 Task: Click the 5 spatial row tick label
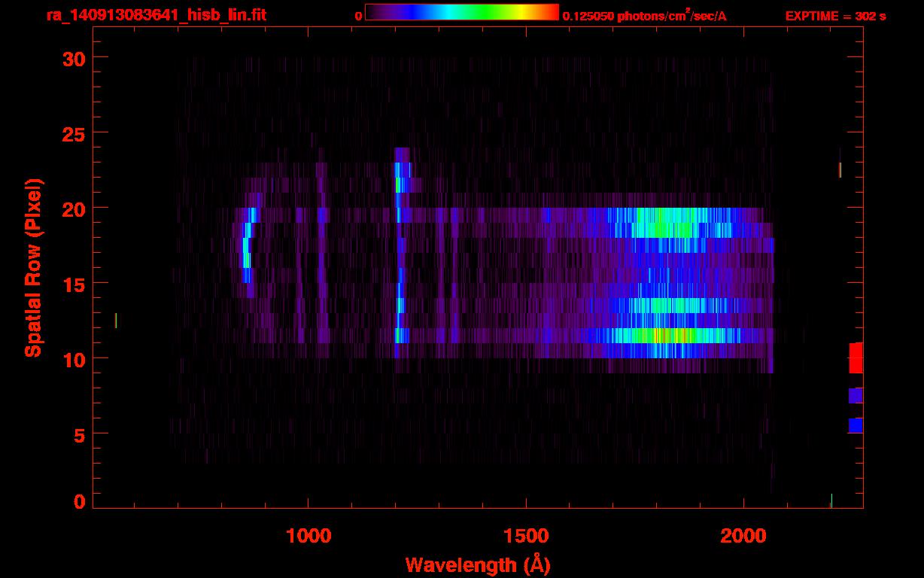point(80,434)
